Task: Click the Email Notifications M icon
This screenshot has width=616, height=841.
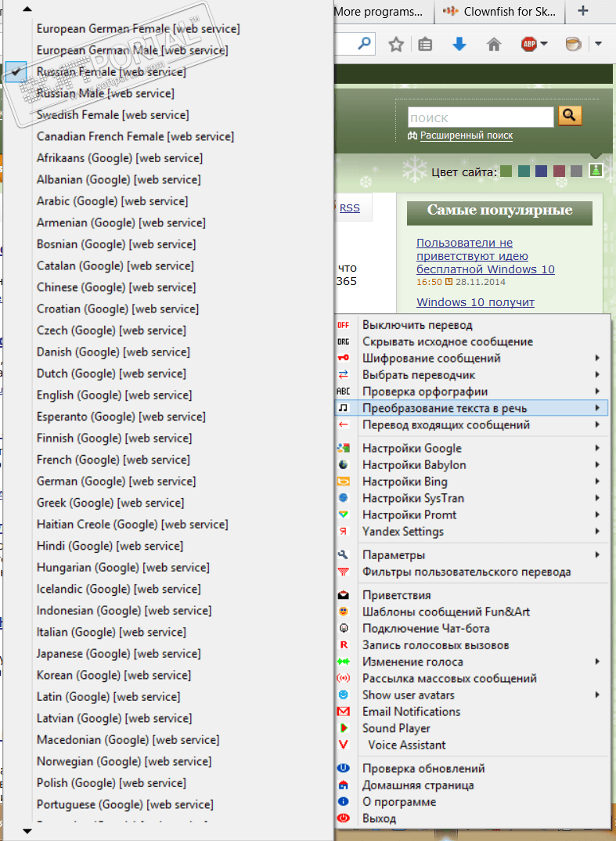Action: (343, 712)
